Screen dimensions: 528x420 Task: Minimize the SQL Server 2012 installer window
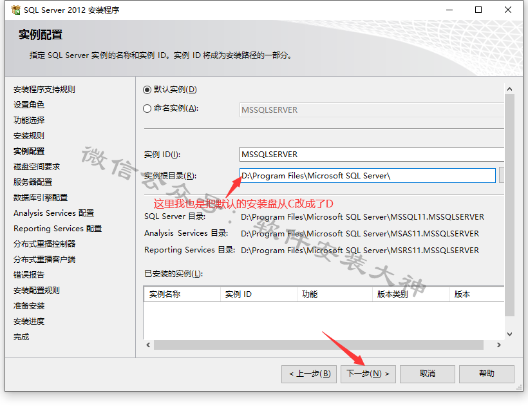[x=449, y=10]
